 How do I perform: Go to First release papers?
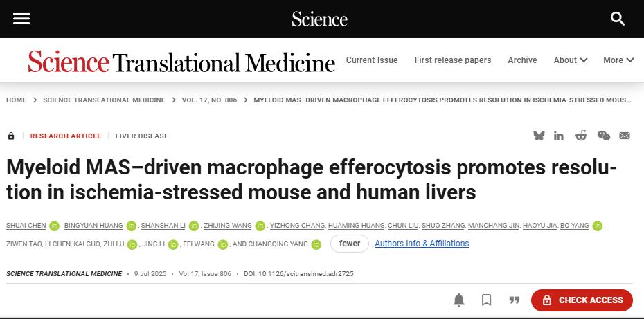[x=453, y=60]
